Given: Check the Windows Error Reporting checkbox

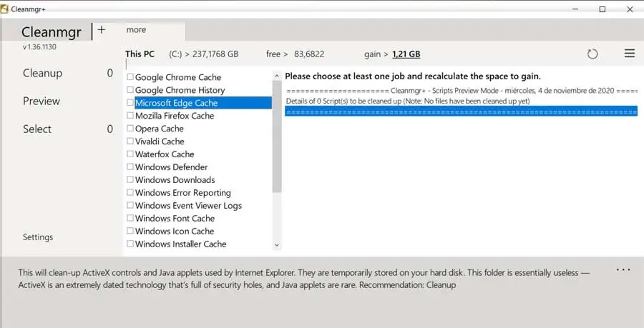Looking at the screenshot, I should [130, 192].
